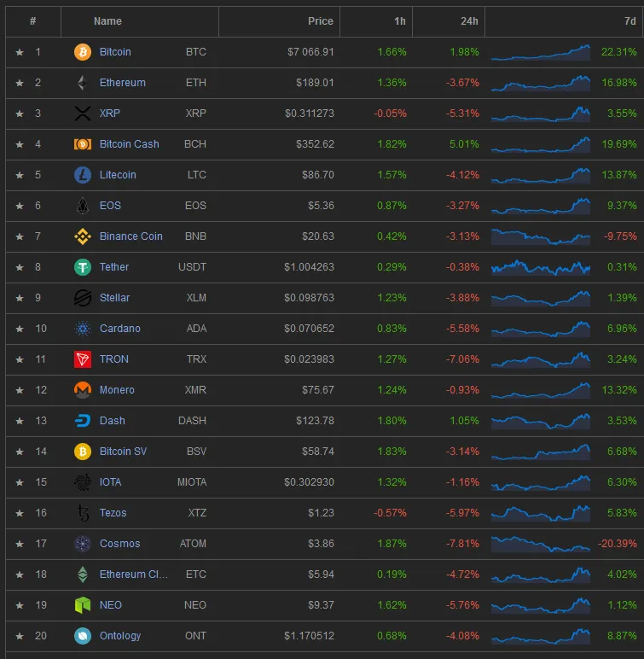This screenshot has height=659, width=644.
Task: Toggle the Tether favorite star
Action: pyautogui.click(x=20, y=267)
